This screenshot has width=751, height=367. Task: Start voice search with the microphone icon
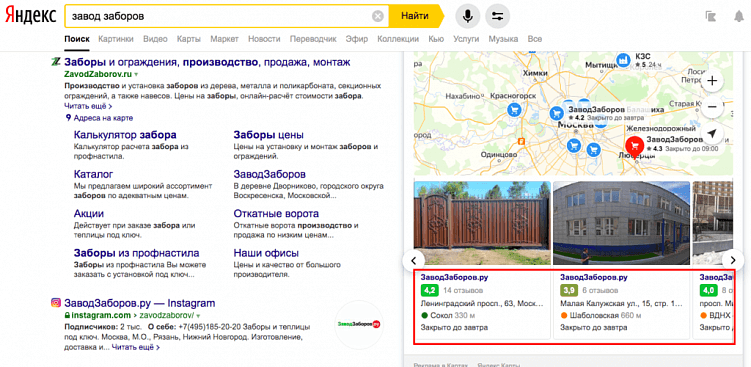[467, 16]
